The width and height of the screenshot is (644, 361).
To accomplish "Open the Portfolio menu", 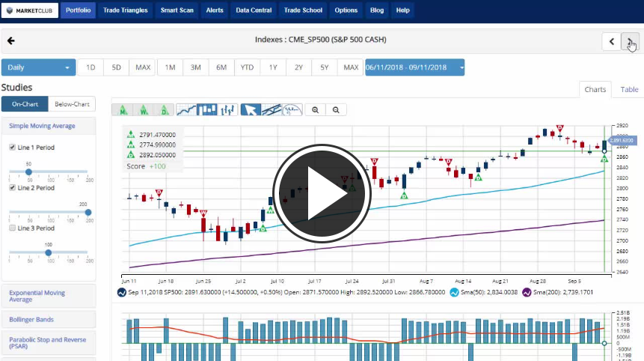I will 78,10.
